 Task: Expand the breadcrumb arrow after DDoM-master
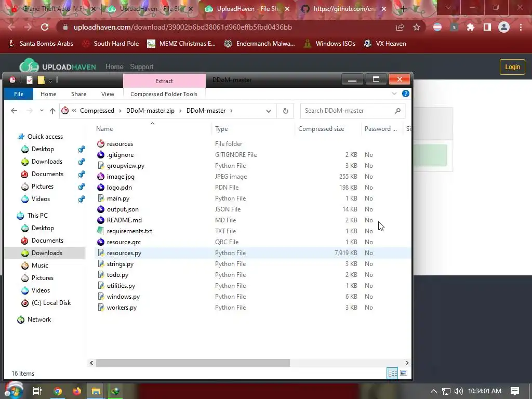[x=231, y=111]
